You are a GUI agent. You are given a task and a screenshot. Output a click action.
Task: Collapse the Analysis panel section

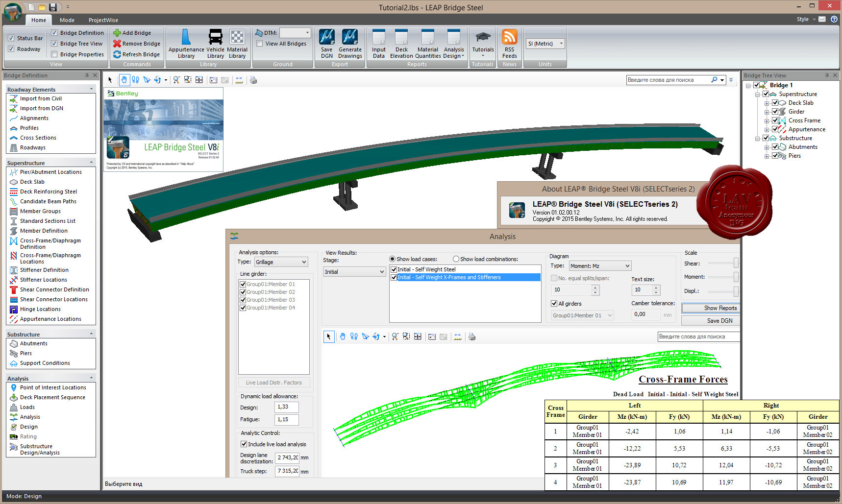91,378
